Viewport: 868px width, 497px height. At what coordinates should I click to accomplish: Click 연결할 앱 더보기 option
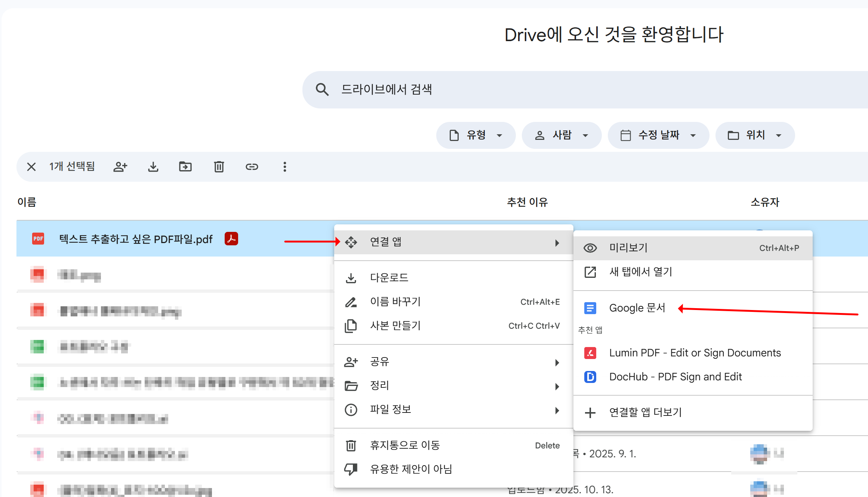click(646, 412)
